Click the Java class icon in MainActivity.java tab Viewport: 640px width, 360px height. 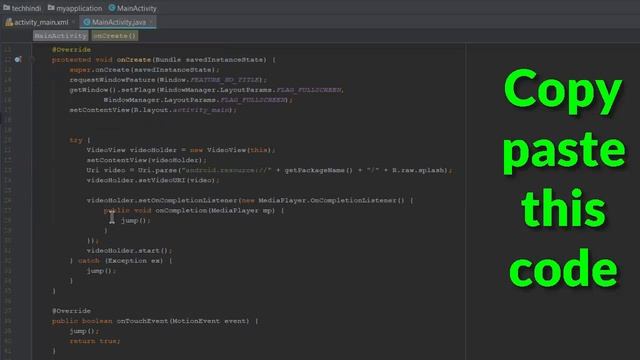coord(87,22)
